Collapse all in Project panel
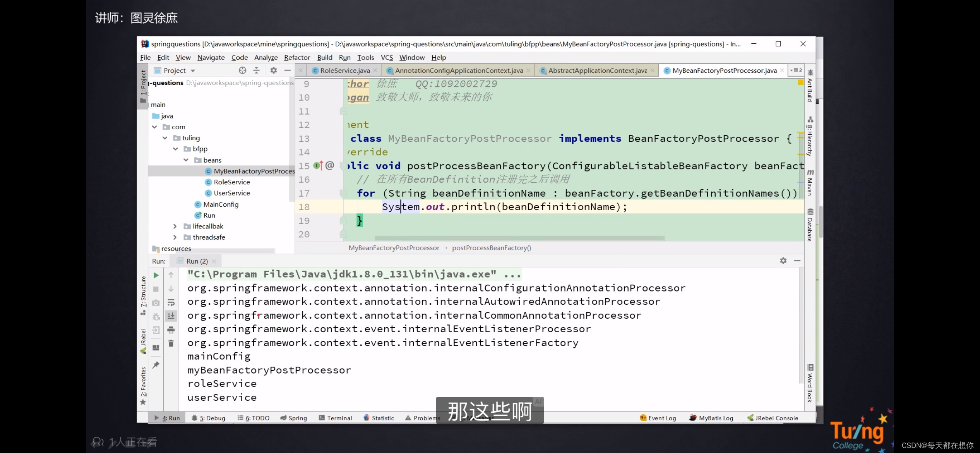Viewport: 980px width, 453px height. (256, 70)
